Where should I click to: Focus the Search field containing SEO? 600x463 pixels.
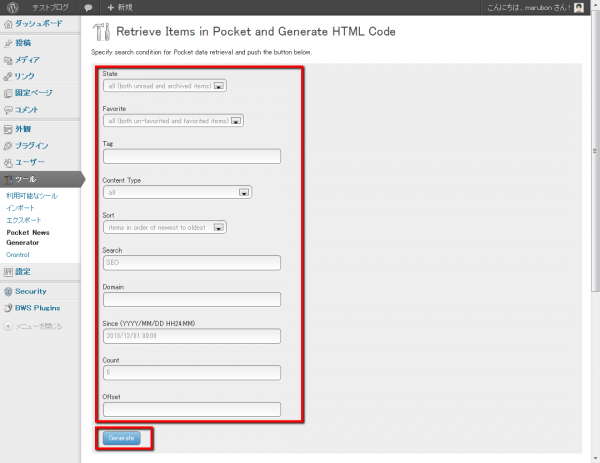pyautogui.click(x=192, y=263)
